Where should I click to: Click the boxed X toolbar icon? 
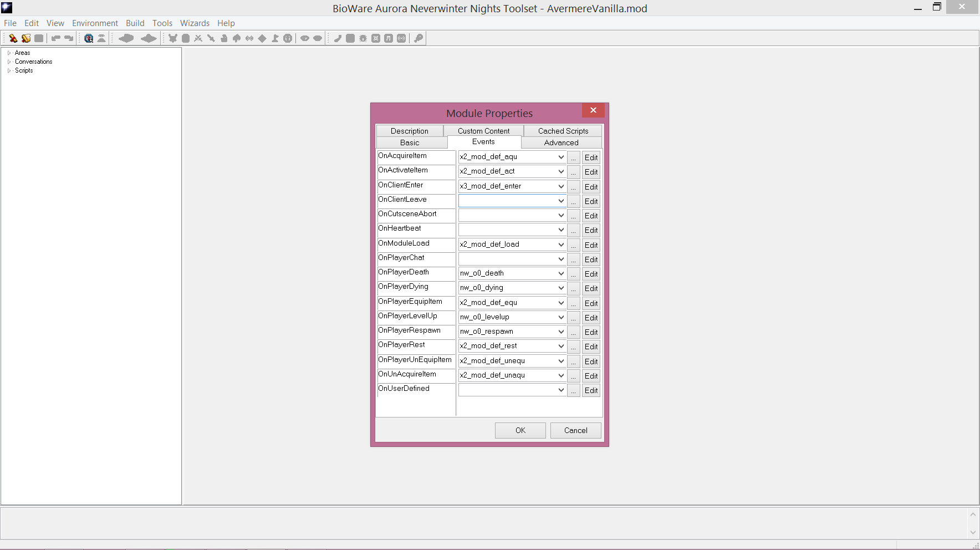pyautogui.click(x=376, y=38)
